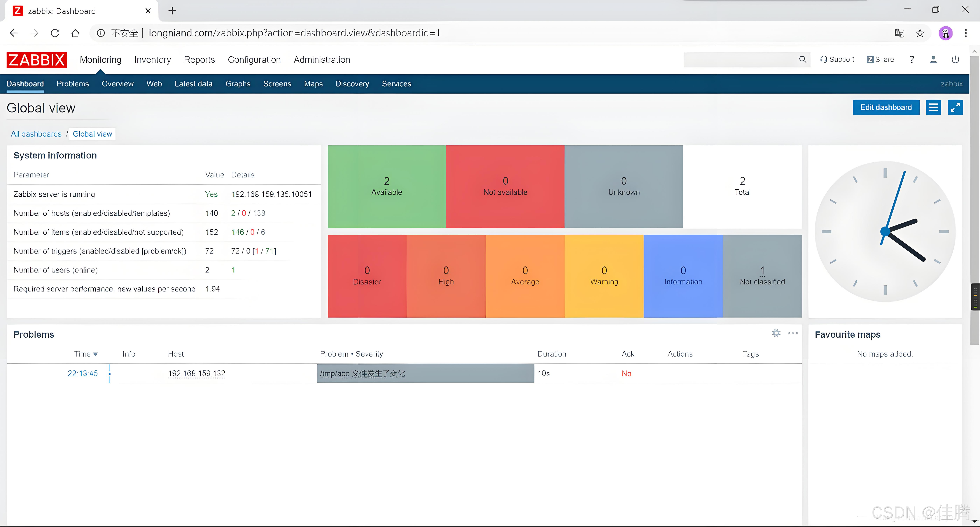Open the Configuration menu
The height and width of the screenshot is (527, 980).
[254, 60]
